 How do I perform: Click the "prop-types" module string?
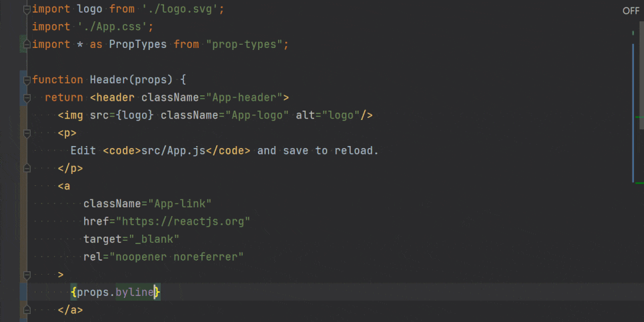point(243,45)
